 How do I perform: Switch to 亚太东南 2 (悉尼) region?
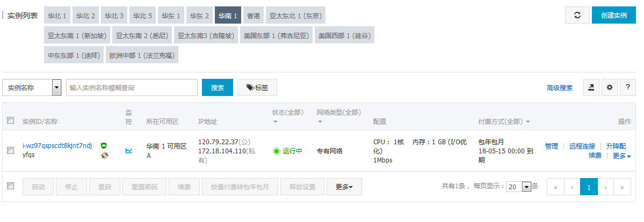click(x=142, y=35)
